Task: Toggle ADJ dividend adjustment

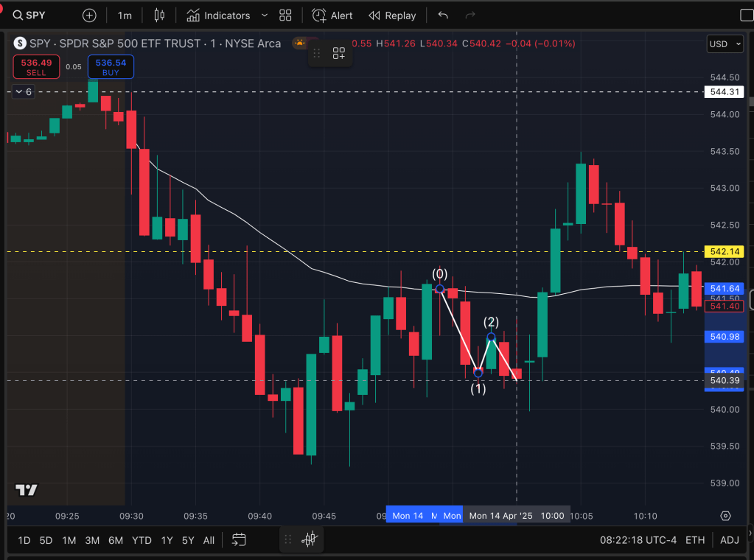Action: coord(730,540)
